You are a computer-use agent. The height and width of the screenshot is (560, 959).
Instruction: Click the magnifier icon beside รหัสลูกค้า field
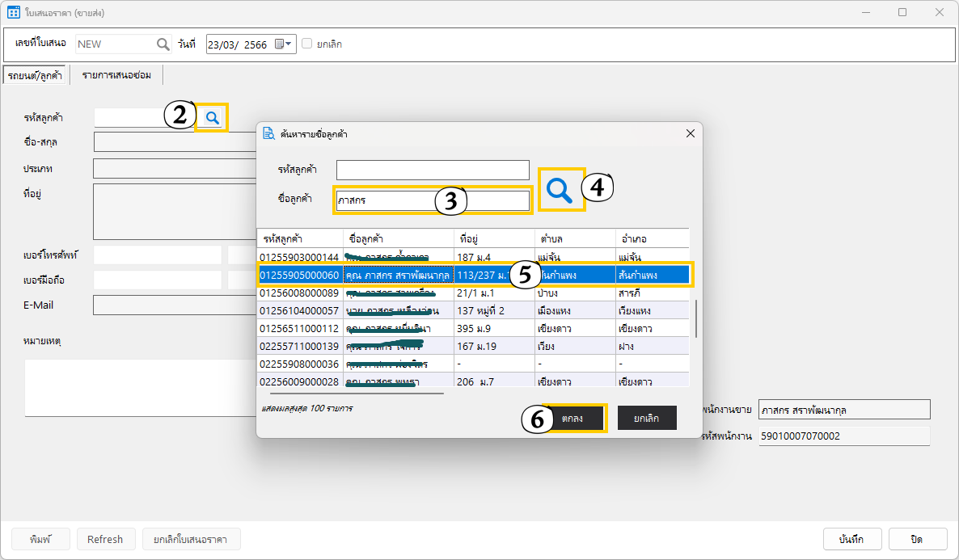click(212, 118)
